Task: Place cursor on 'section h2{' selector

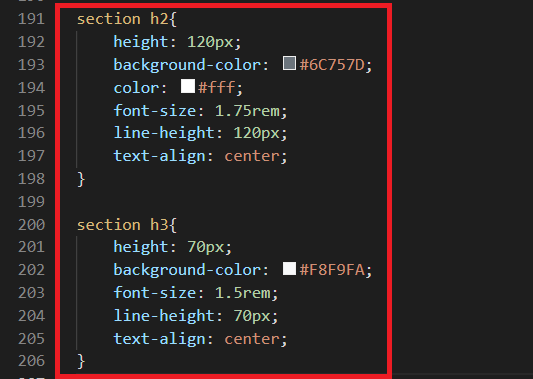Action: point(127,19)
